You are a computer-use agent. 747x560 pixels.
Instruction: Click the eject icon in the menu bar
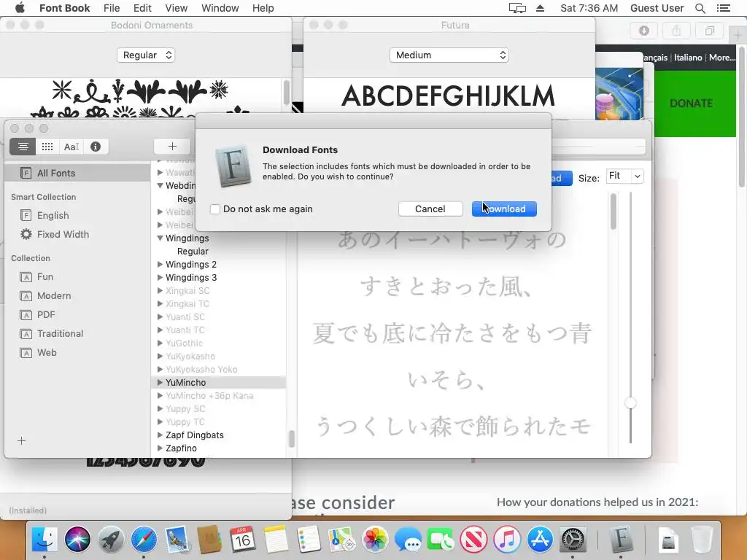pos(540,8)
